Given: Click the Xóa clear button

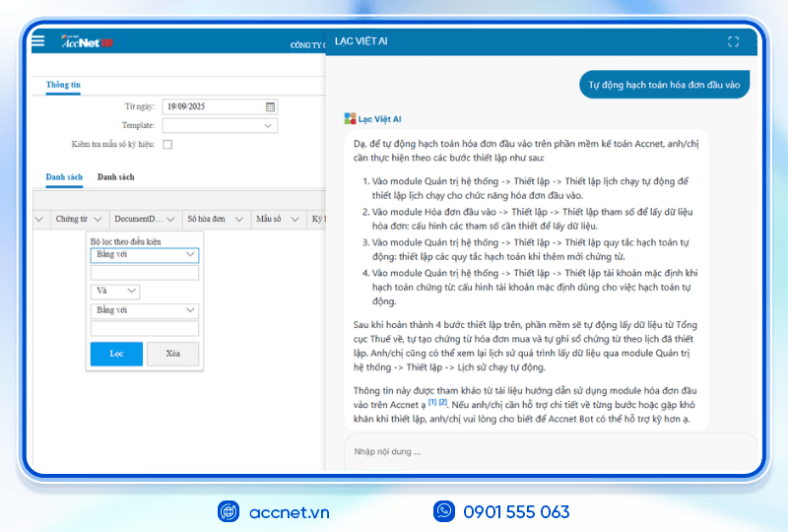Looking at the screenshot, I should (173, 354).
